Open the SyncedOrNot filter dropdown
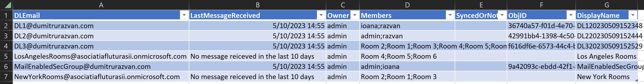This screenshot has height=84, width=644. pyautogui.click(x=502, y=15)
